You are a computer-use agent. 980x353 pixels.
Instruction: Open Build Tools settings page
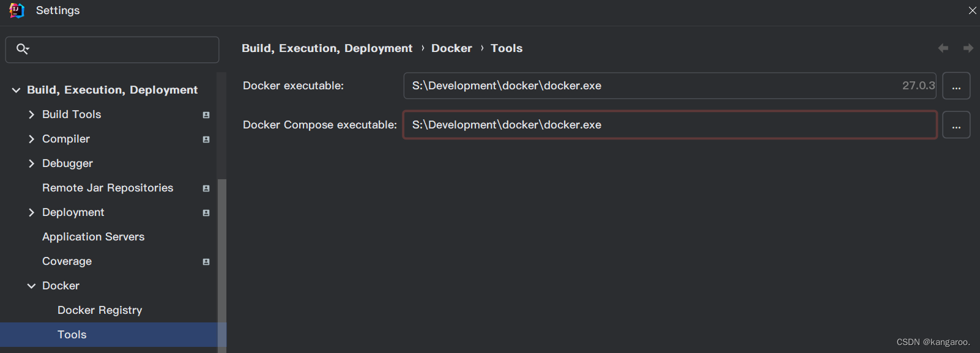coord(72,114)
